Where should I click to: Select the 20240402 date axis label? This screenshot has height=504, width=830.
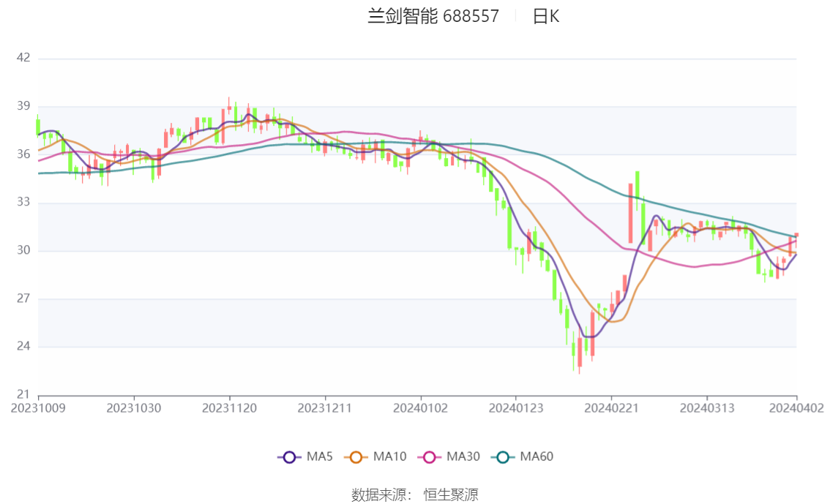796,408
